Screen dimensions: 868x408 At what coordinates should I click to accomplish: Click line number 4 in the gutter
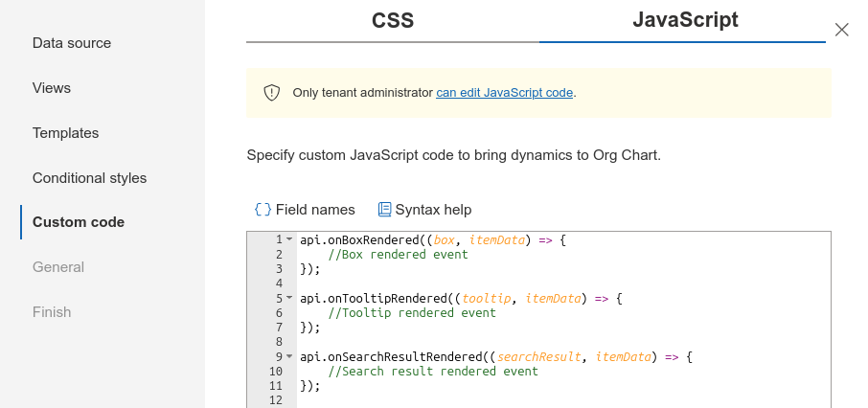[x=279, y=283]
